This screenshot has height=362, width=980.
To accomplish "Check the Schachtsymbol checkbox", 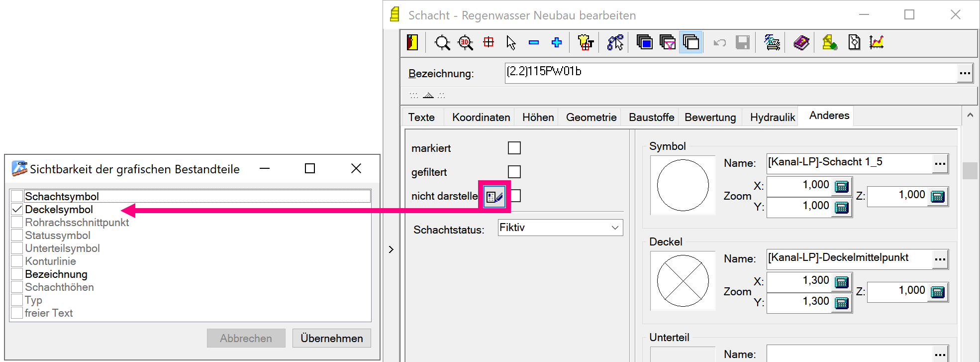I will 17,196.
